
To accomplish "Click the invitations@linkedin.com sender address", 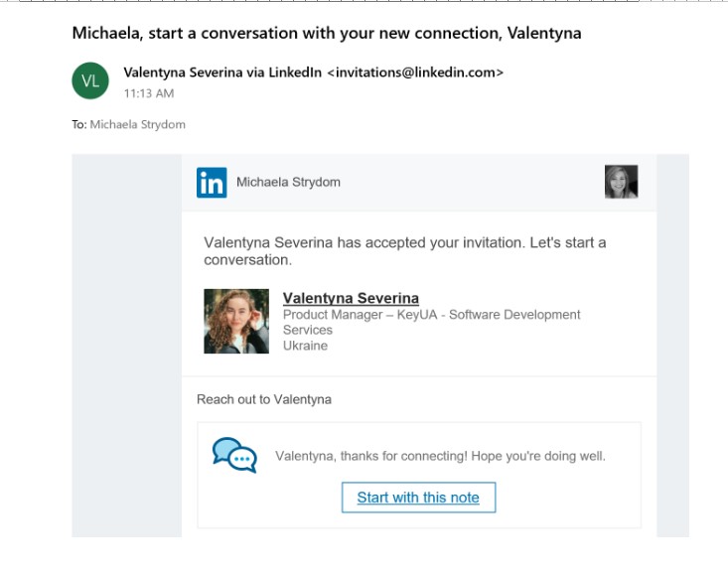I will [x=415, y=72].
